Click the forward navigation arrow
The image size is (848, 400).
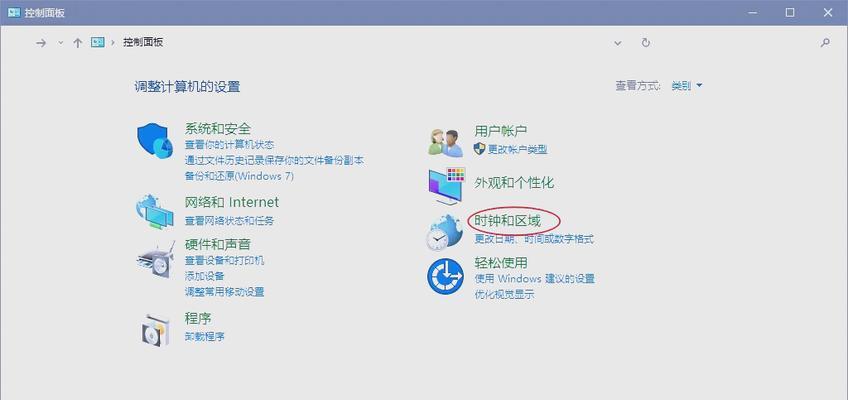[x=41, y=43]
